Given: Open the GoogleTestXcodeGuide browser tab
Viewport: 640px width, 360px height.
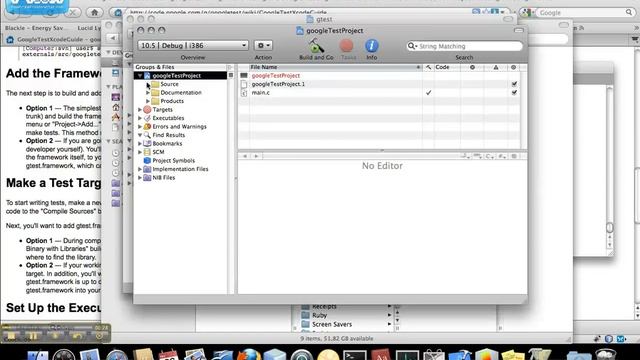Looking at the screenshot, I should (52, 40).
